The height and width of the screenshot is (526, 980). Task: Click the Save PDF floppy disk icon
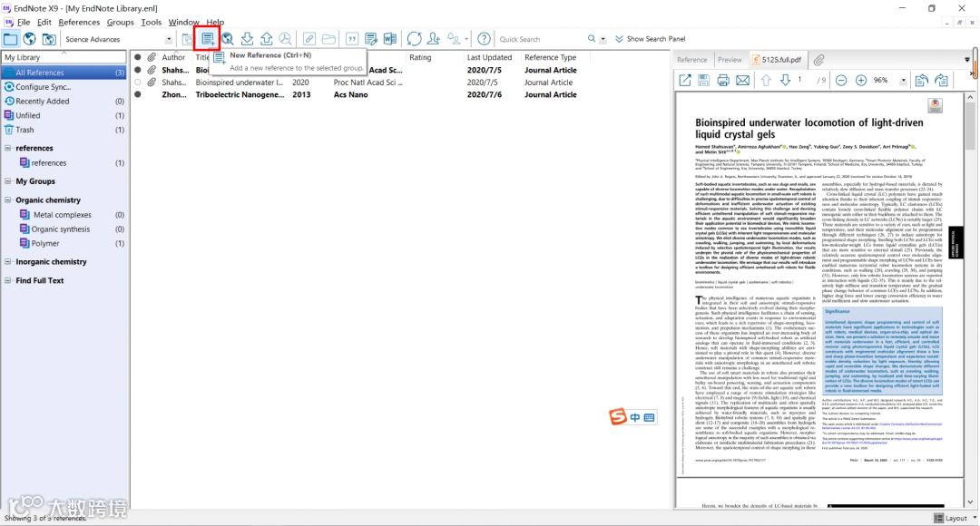click(x=704, y=80)
